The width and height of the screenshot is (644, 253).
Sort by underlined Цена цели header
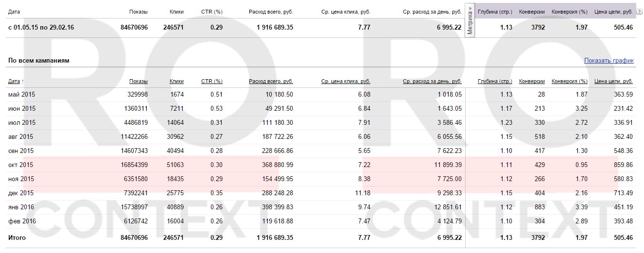pos(613,81)
